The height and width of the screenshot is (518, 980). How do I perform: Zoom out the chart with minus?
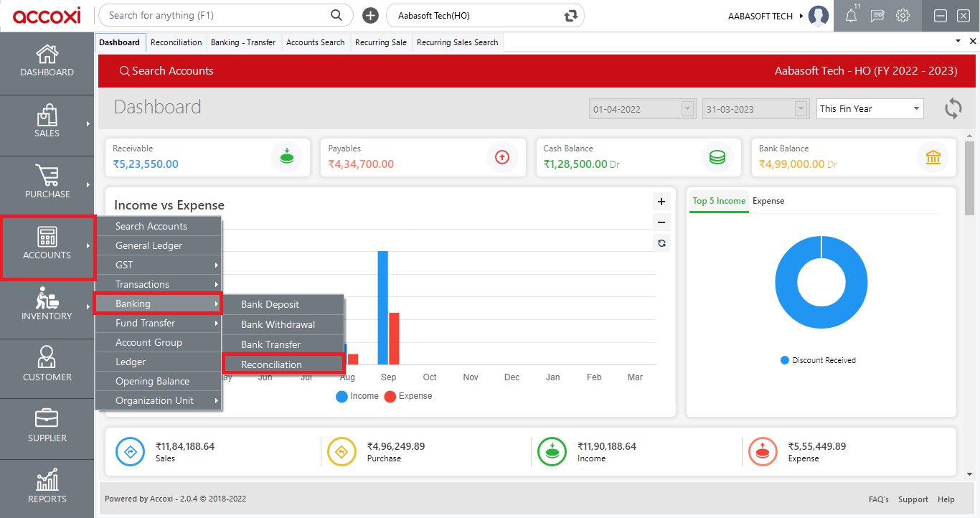coord(661,222)
